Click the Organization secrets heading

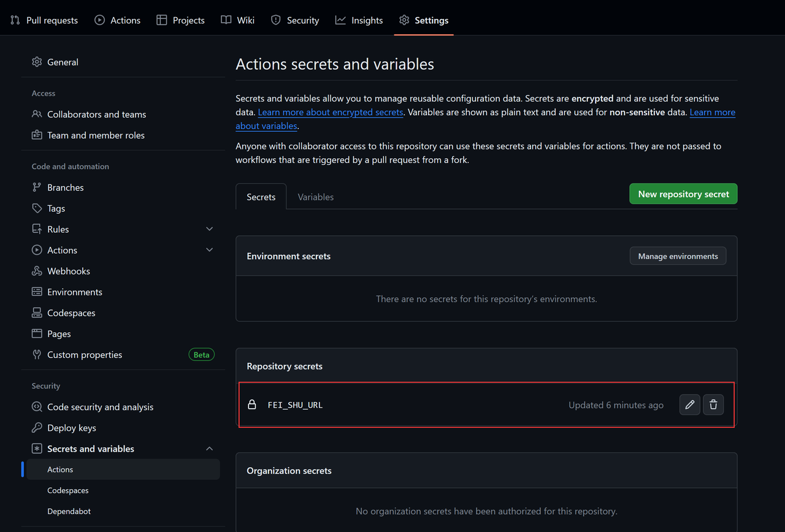click(289, 470)
